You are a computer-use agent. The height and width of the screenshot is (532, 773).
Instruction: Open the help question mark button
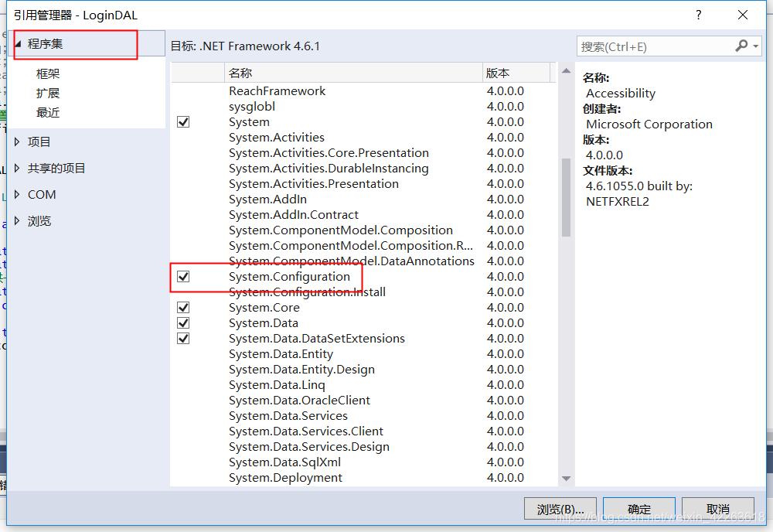[699, 15]
